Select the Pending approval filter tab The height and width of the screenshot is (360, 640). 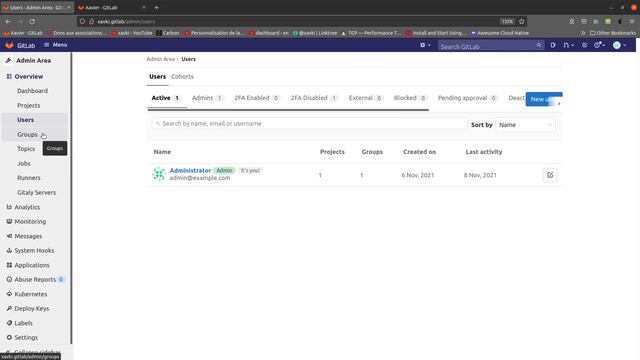[x=467, y=98]
